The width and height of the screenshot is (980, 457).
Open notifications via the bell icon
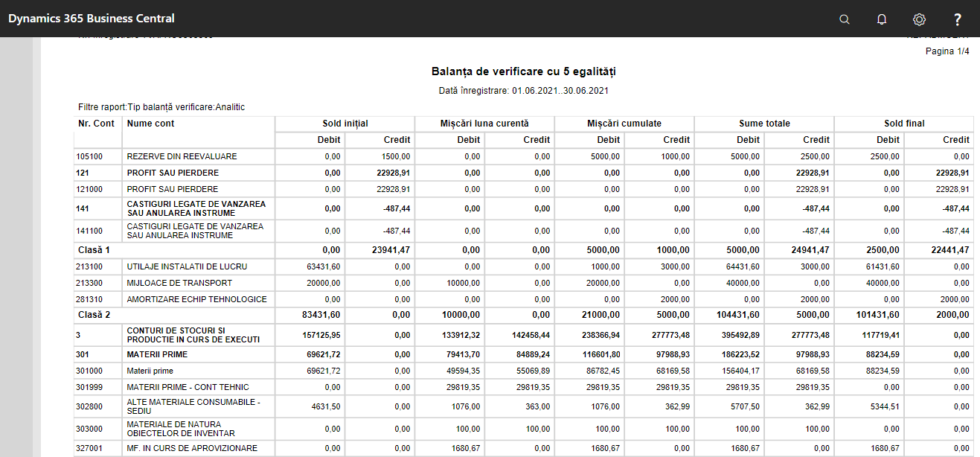(882, 19)
